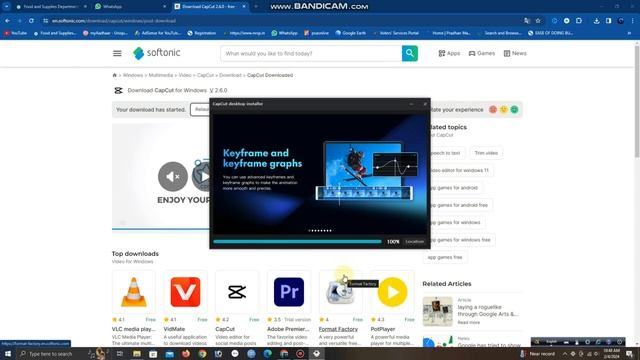The image size is (640, 360).
Task: Follow the Multimedia breadcrumb link
Action: 161,75
